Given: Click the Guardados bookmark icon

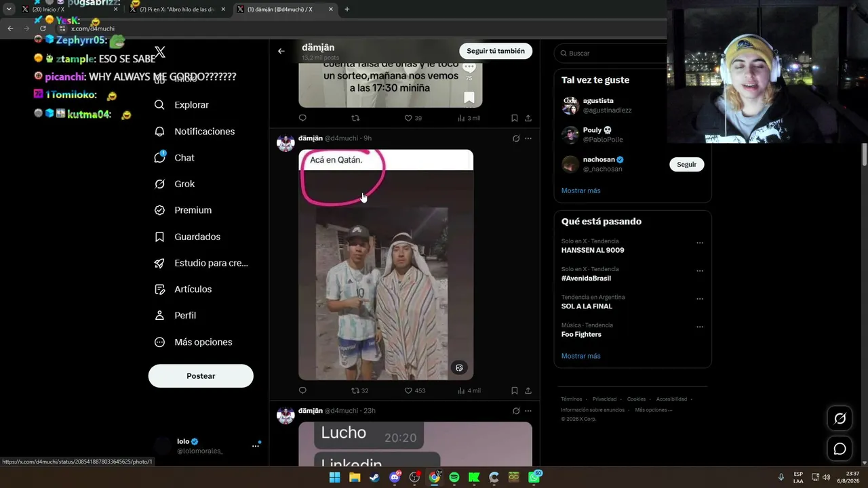Looking at the screenshot, I should coord(159,237).
